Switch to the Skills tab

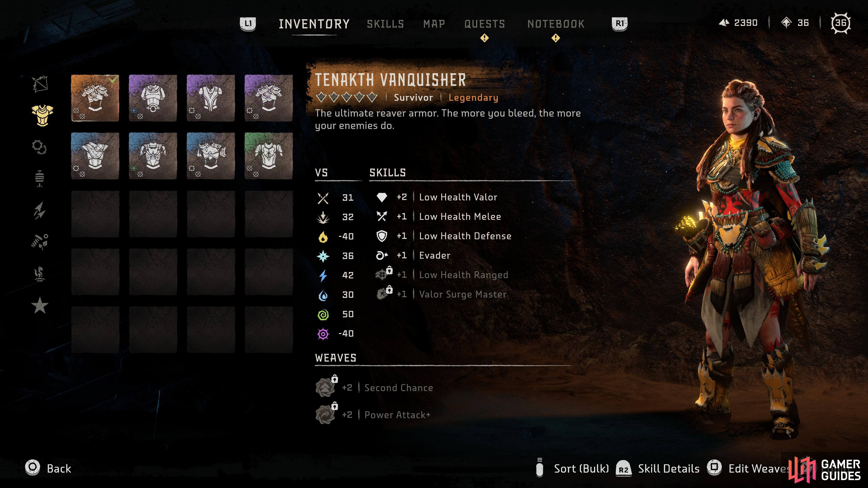click(x=385, y=24)
